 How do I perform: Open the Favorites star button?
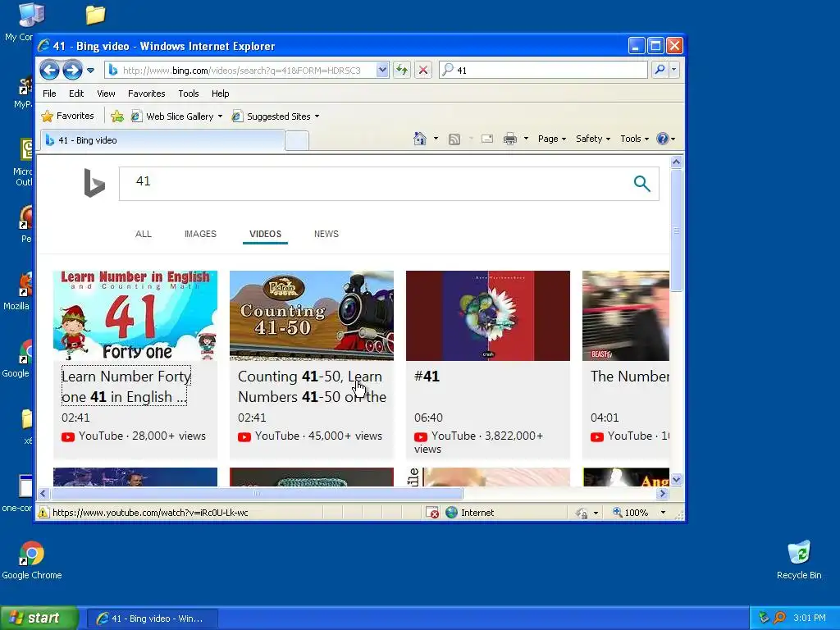click(x=67, y=116)
